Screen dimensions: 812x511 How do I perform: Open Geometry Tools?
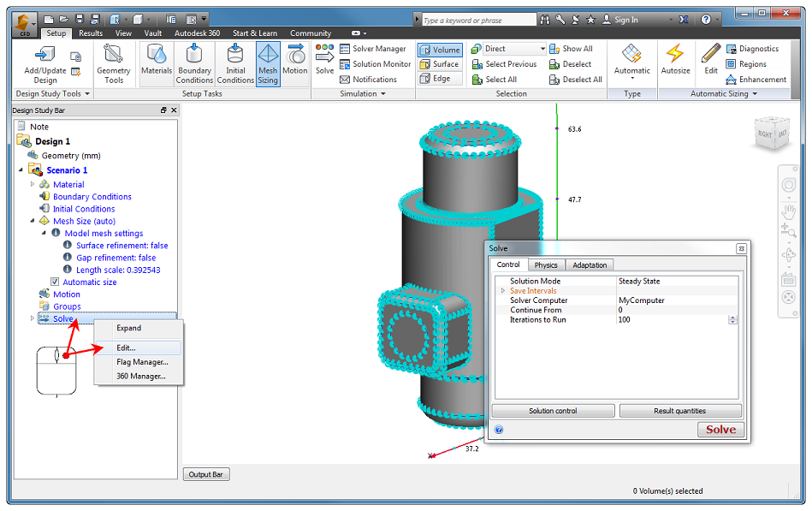[114, 63]
